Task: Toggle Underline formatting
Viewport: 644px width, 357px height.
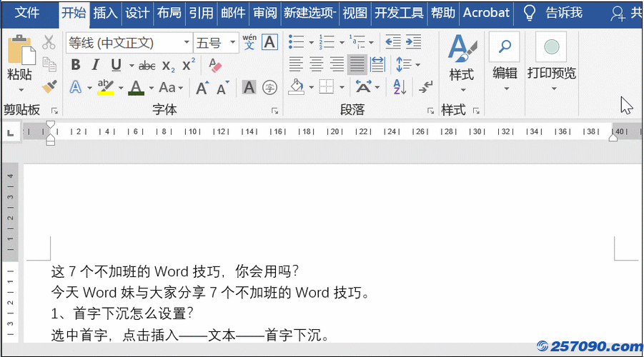Action: tap(116, 65)
